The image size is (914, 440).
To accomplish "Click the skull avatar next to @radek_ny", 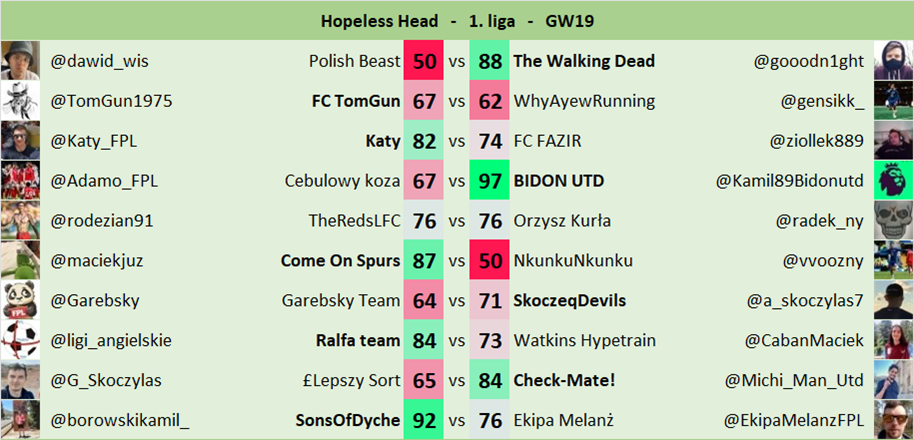I will coord(893,221).
